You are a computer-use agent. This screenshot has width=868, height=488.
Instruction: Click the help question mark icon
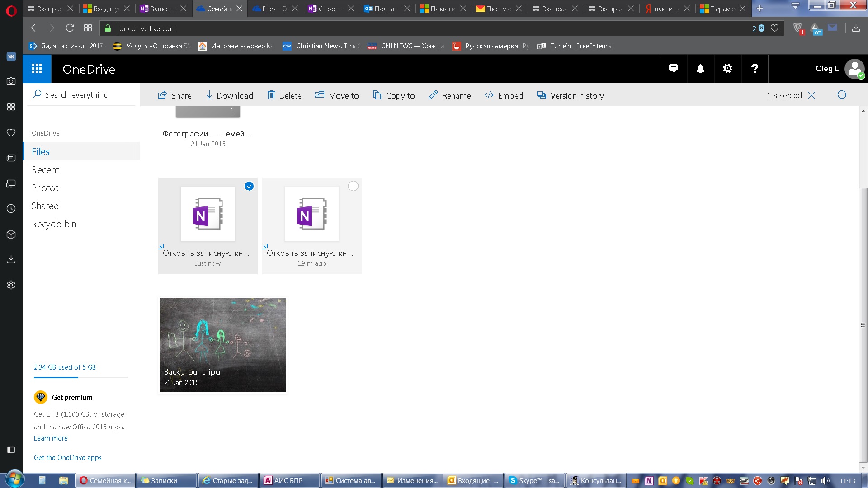click(x=755, y=69)
